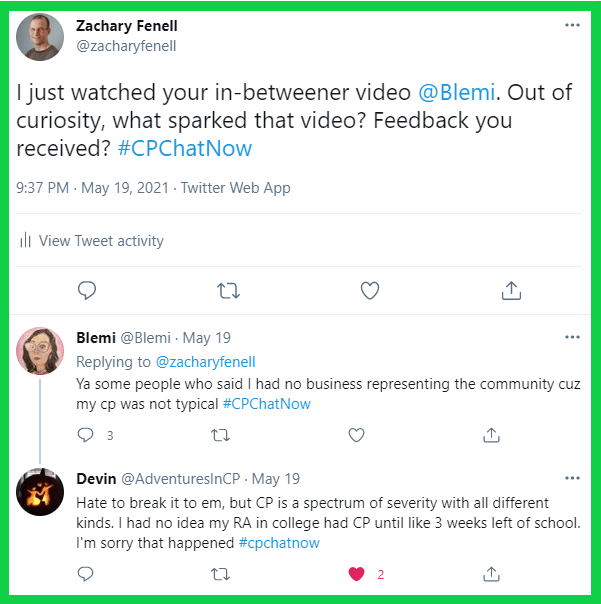Image resolution: width=601 pixels, height=604 pixels.
Task: Open the @Blemi mention in main tweet
Action: (x=457, y=92)
